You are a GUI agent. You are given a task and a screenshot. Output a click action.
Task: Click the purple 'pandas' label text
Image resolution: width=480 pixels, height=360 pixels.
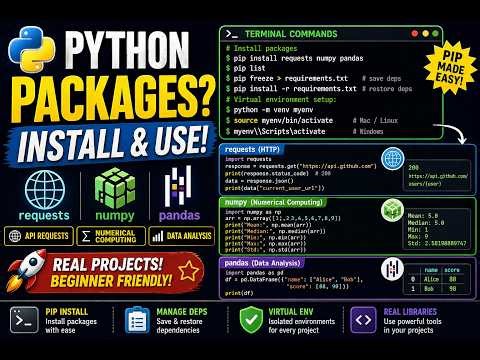(179, 216)
